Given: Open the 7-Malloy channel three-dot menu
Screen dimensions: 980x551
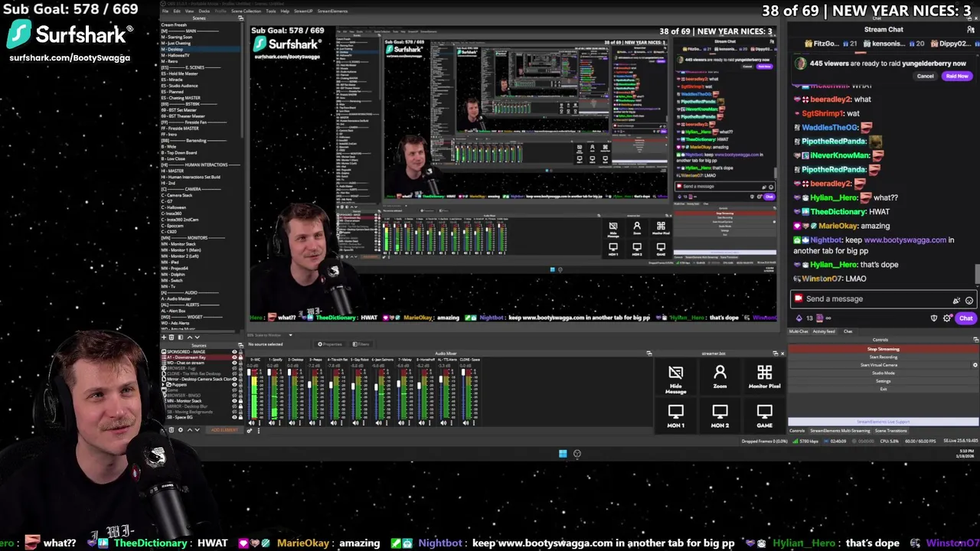Looking at the screenshot, I should [x=409, y=422].
